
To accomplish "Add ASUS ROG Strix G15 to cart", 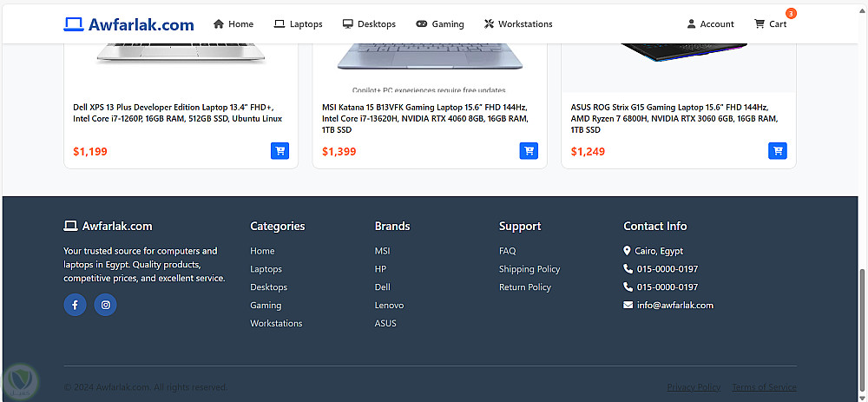I will pos(778,151).
